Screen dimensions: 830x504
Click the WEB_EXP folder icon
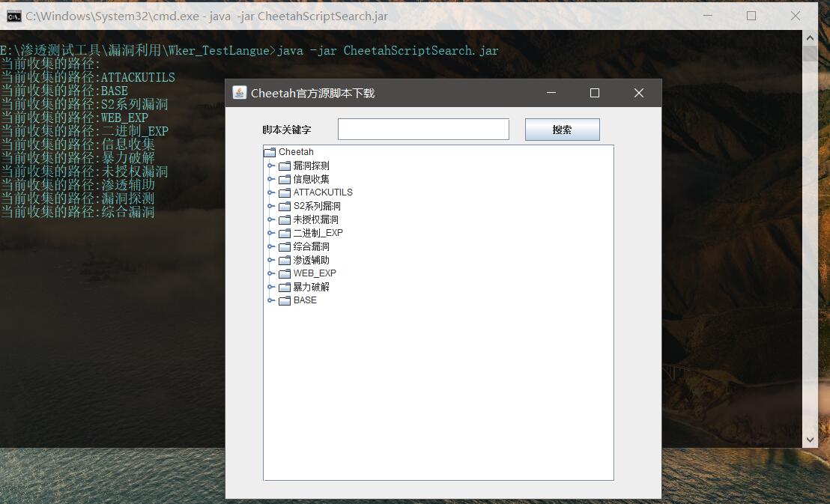[285, 273]
